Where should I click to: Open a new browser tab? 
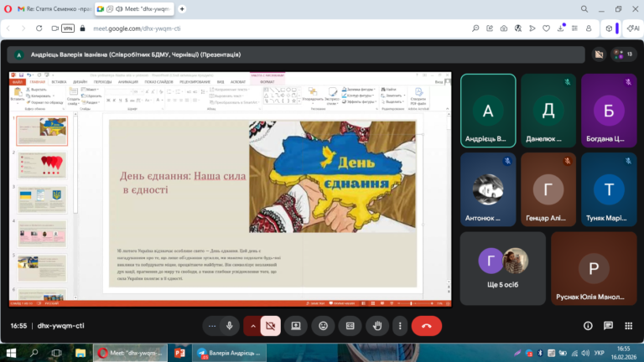click(183, 8)
